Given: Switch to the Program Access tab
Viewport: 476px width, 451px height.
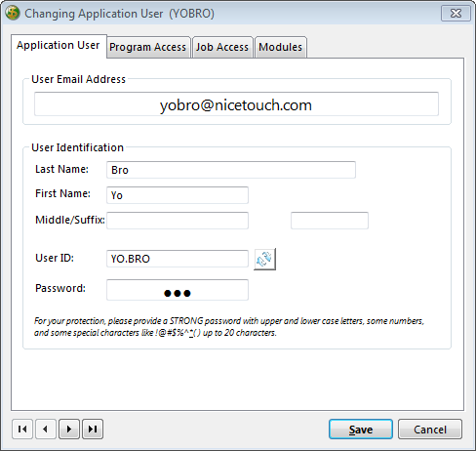Looking at the screenshot, I should click(x=148, y=47).
